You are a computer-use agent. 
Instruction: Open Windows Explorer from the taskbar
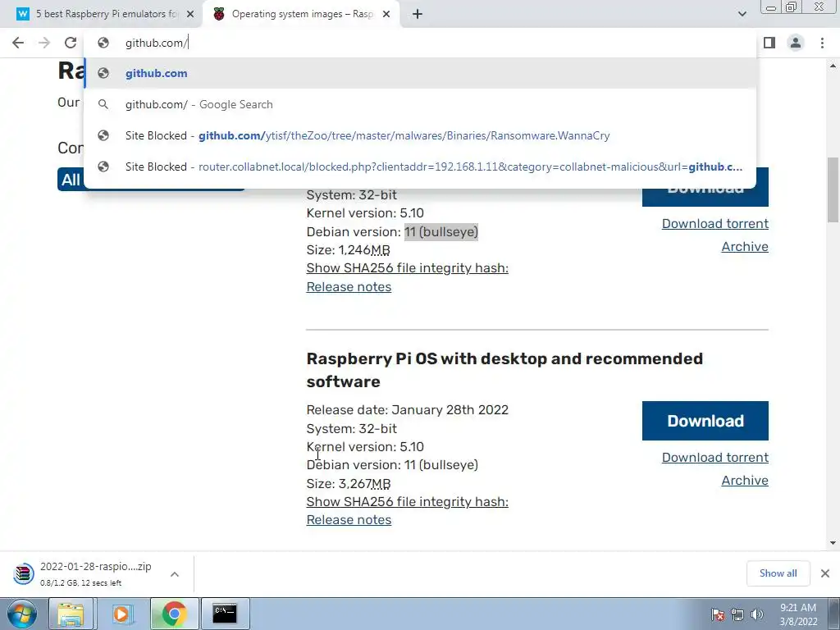pos(71,614)
